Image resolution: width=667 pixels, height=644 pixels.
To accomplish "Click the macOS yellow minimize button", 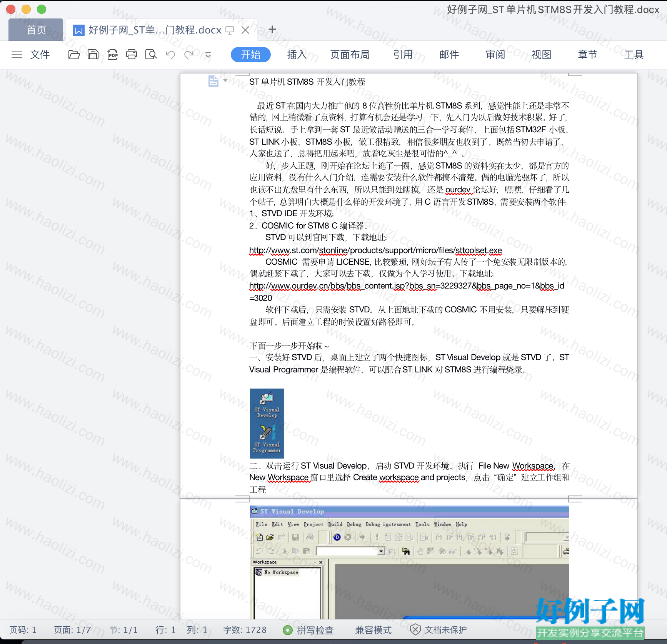I will [x=26, y=9].
